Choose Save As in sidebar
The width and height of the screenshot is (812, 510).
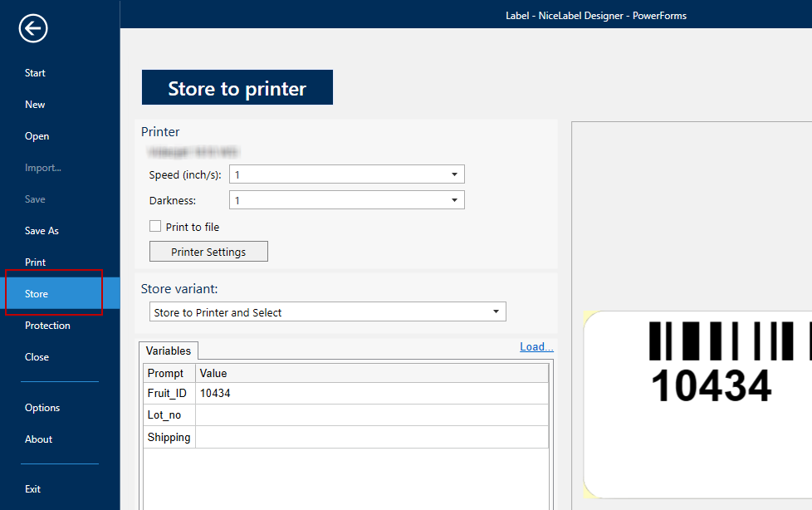coord(42,231)
